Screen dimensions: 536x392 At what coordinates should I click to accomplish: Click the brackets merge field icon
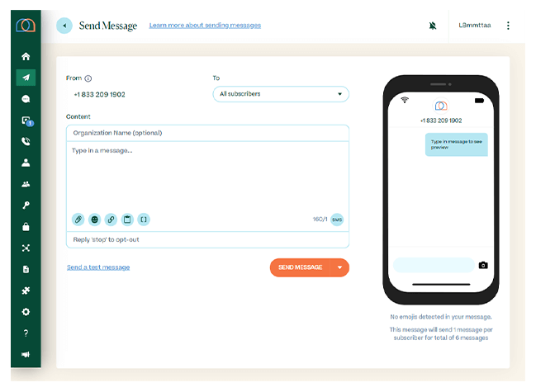144,220
